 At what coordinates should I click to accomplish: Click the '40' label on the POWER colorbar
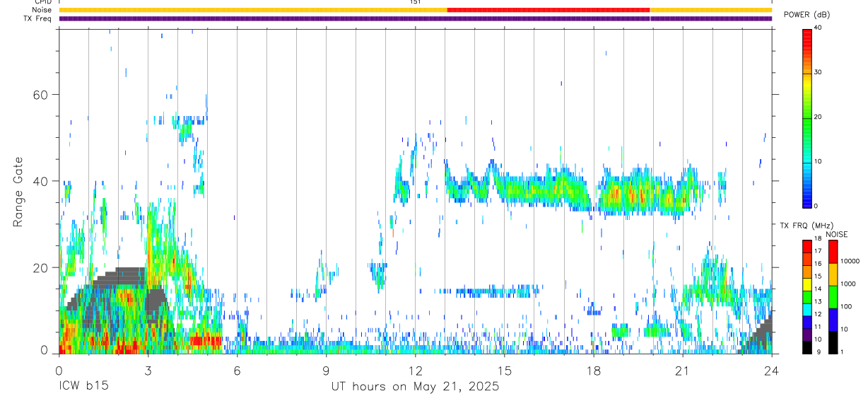(818, 28)
